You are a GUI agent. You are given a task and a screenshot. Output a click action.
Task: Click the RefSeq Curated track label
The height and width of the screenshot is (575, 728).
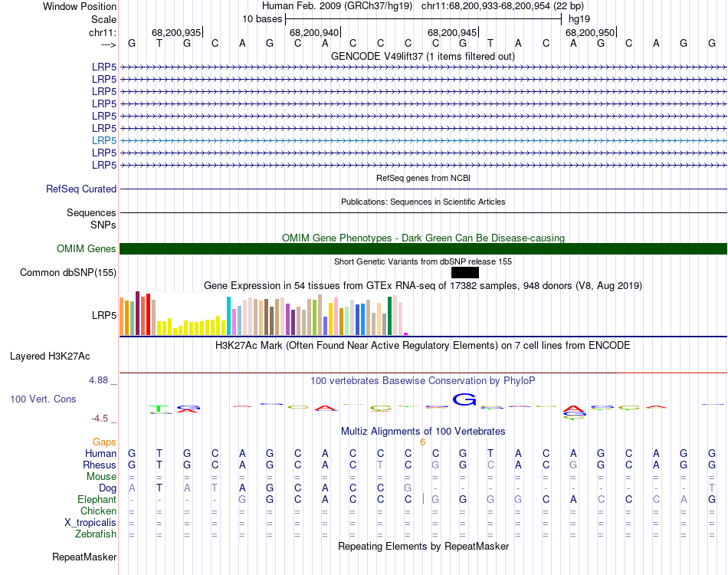pos(81,189)
